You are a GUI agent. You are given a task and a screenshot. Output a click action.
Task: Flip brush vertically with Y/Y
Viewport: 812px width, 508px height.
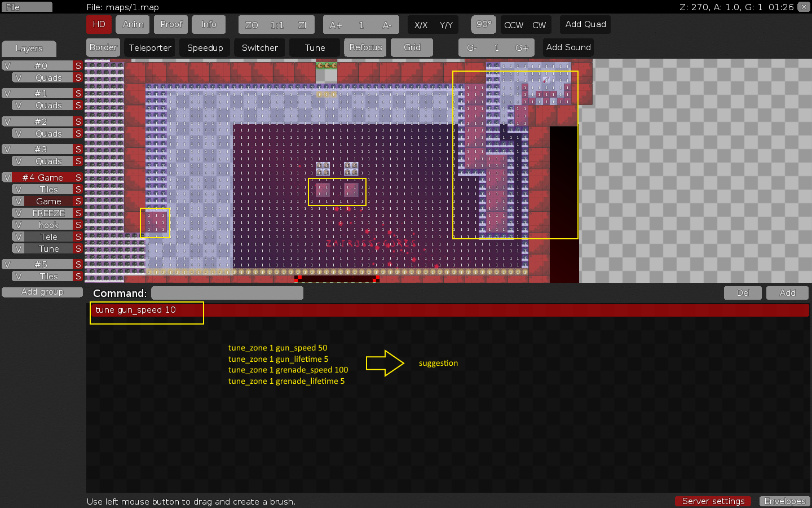pyautogui.click(x=446, y=25)
